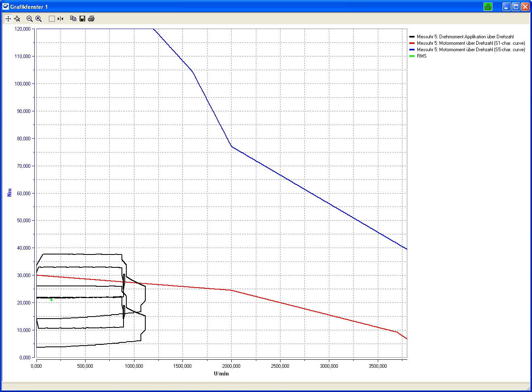Click the green printer icon in title bar
Viewport: 532px width, 392px height.
pyautogui.click(x=488, y=6)
